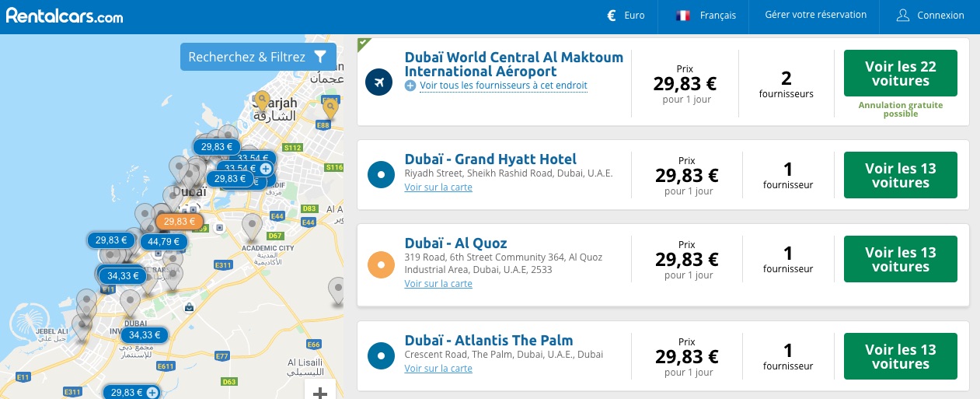Click the map zoom-in plus button

point(320,391)
